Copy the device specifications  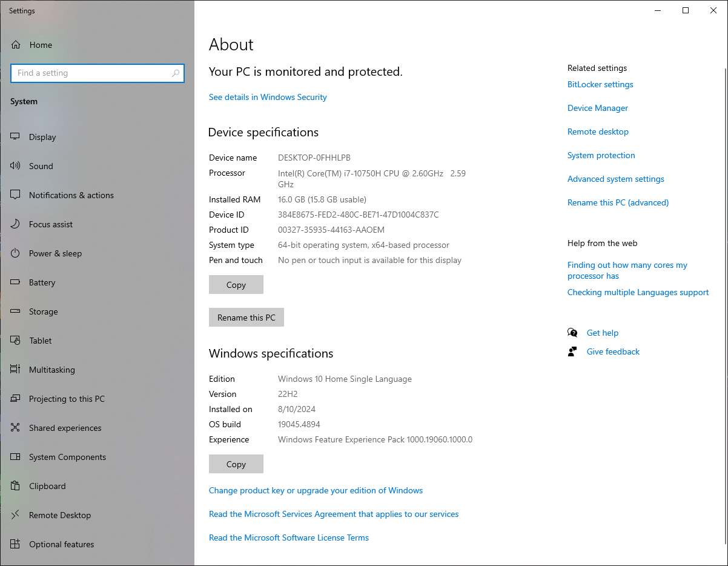coord(236,285)
